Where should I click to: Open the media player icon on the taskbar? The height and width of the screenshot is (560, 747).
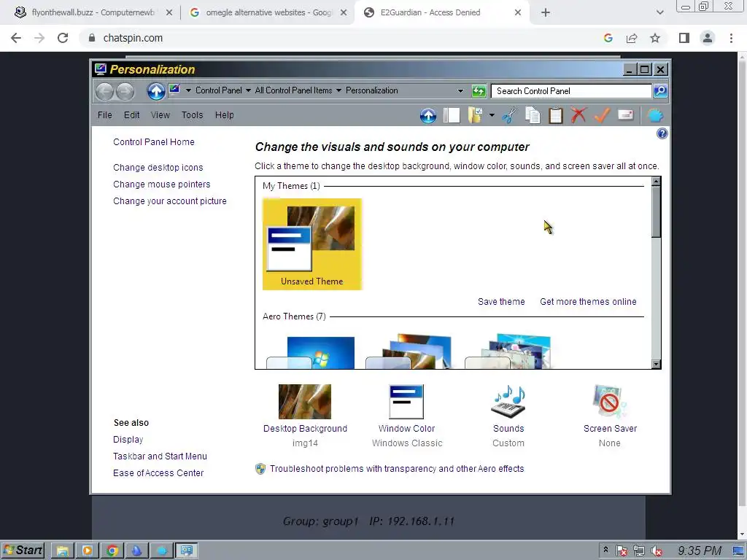click(88, 551)
